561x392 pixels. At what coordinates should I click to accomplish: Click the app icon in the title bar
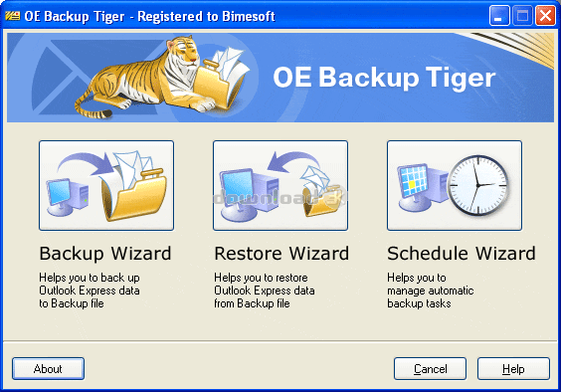[13, 16]
